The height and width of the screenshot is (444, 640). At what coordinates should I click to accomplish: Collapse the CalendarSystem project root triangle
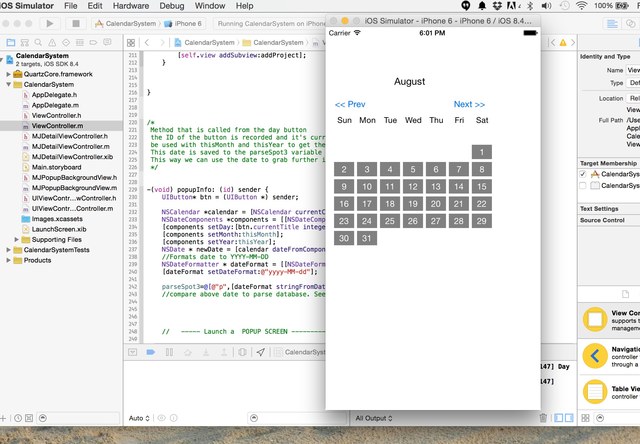pyautogui.click(x=2, y=60)
